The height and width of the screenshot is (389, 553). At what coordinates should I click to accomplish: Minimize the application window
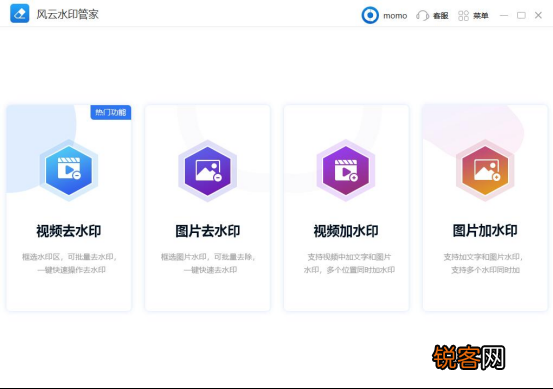pos(504,16)
